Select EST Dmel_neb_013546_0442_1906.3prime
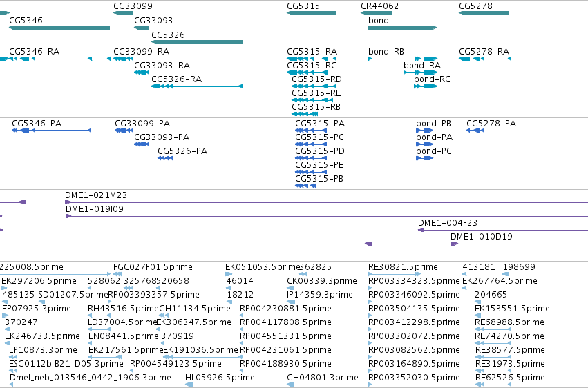The image size is (588, 388). click(90, 378)
